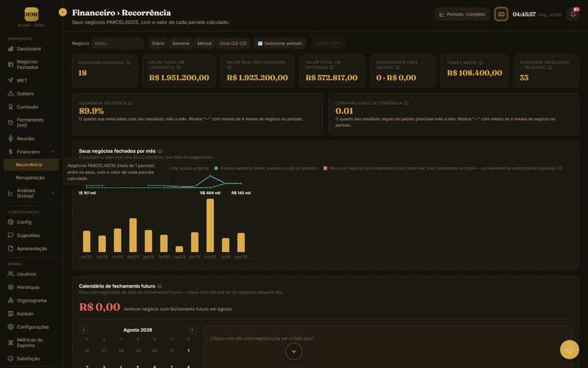Collapse the sidebar with the yellow arrow

(x=62, y=12)
